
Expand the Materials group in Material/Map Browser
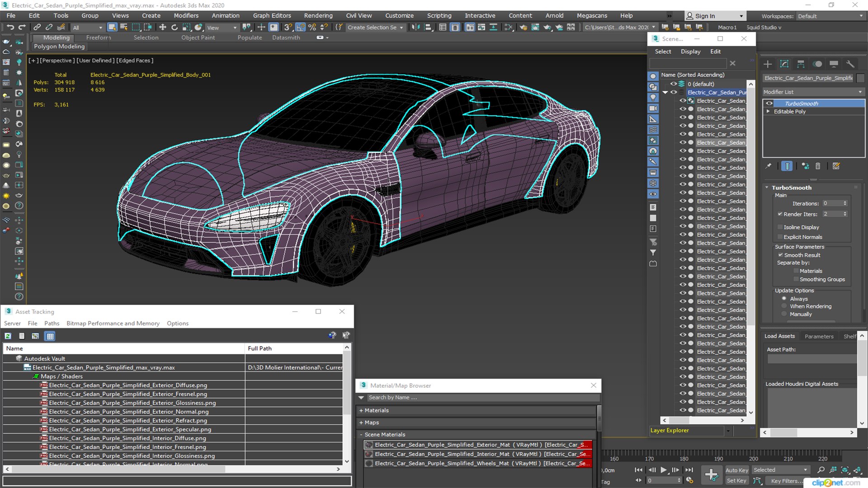361,411
